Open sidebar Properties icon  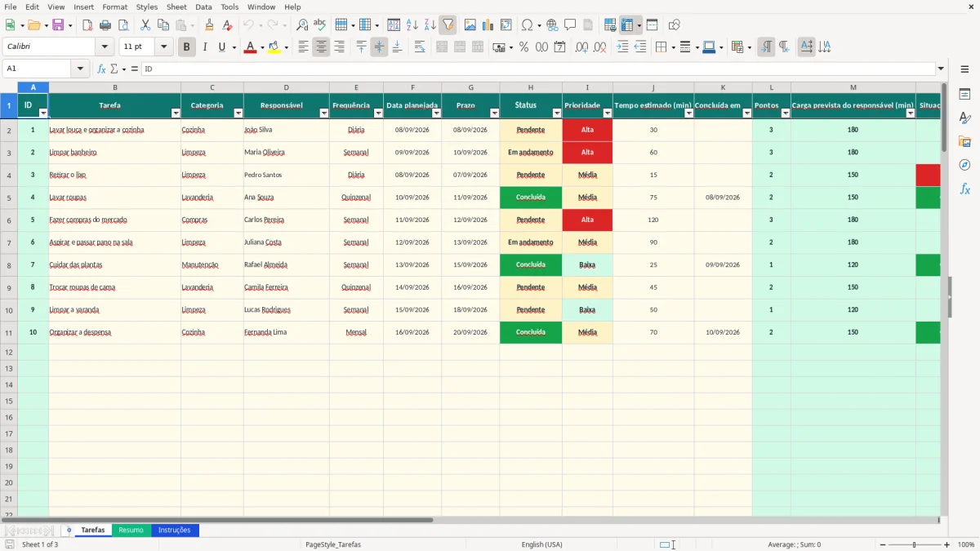coord(964,94)
